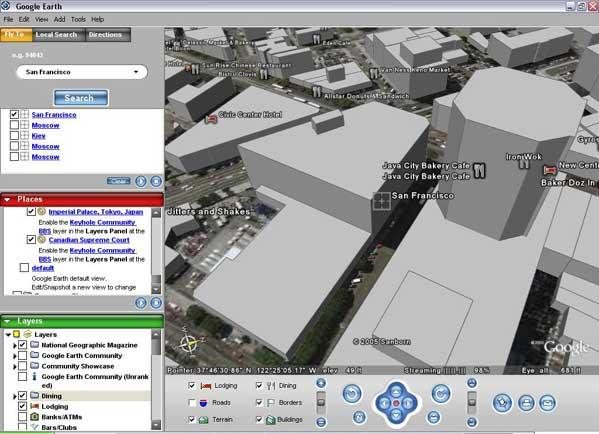Check the Banks/ATMs layer checkbox
This screenshot has width=599, height=434.
(23, 416)
